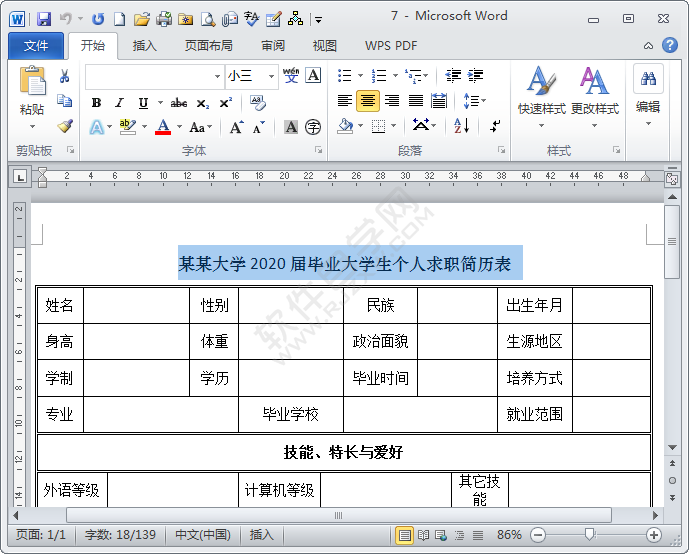Open file using the folder icon
The image size is (689, 554).
click(142, 19)
